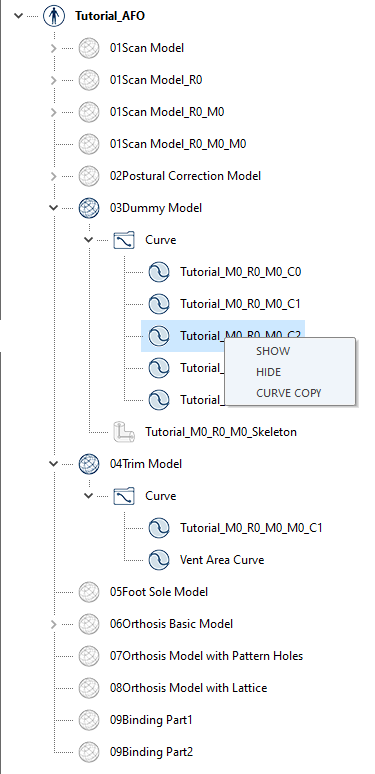The width and height of the screenshot is (375, 774).
Task: Click the skeleton pipe icon for Tutorial_M0_R0_M0_Skeleton
Action: 124,432
